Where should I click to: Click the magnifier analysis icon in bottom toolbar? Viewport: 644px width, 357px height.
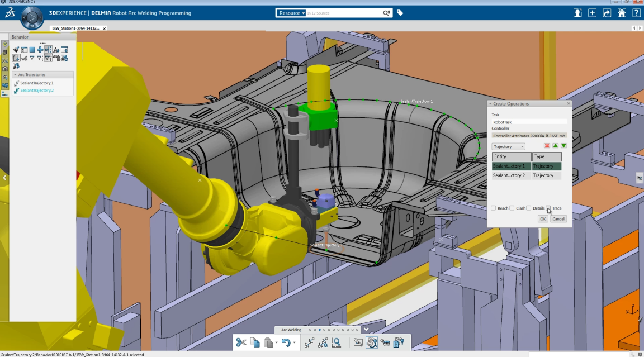(336, 342)
